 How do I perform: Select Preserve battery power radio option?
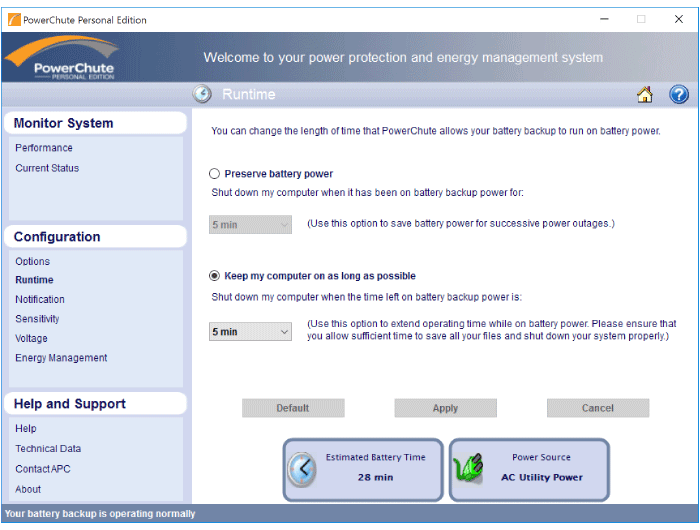[x=215, y=174]
